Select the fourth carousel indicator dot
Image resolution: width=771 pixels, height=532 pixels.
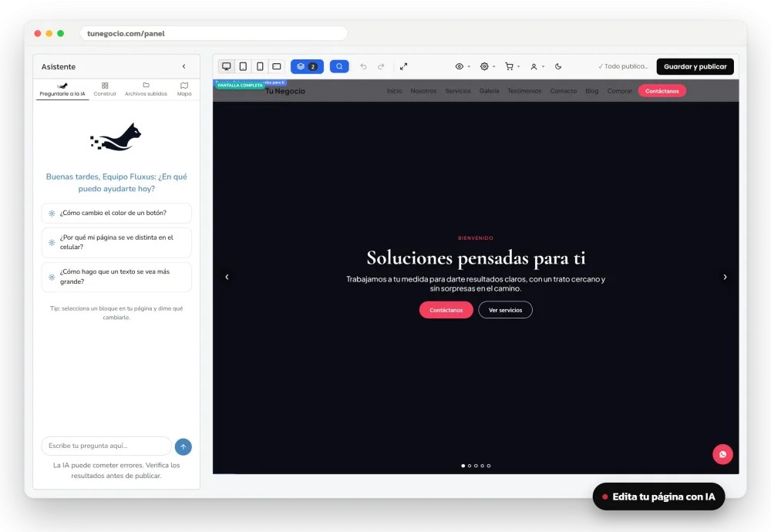(x=482, y=466)
